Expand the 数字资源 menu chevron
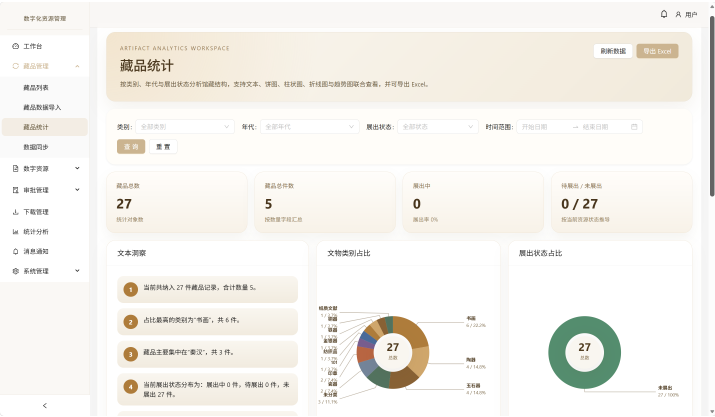715x417 pixels. (x=77, y=168)
